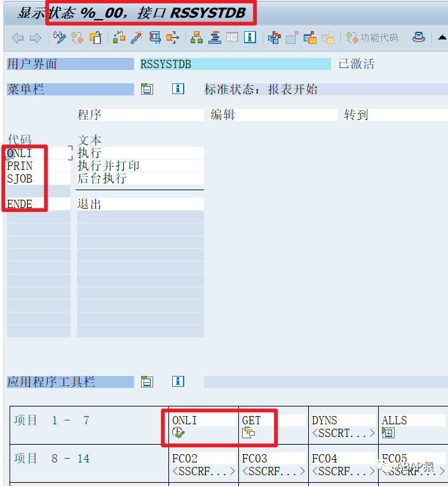Click the DYNS toolbar function field

tap(343, 420)
